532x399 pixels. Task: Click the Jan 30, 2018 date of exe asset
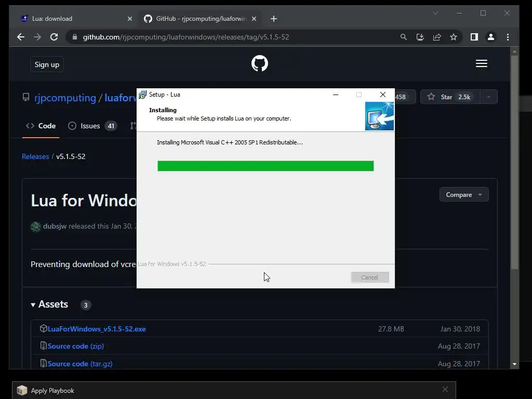click(460, 329)
